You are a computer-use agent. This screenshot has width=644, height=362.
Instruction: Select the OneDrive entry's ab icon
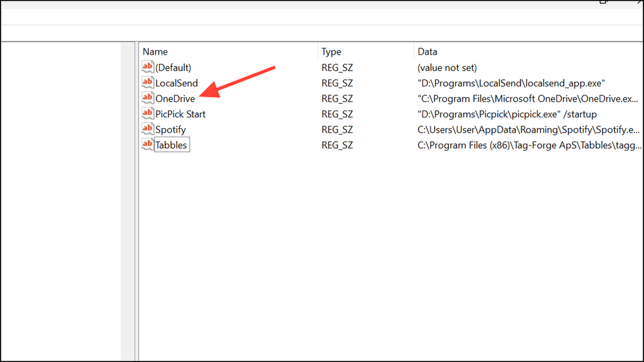148,98
